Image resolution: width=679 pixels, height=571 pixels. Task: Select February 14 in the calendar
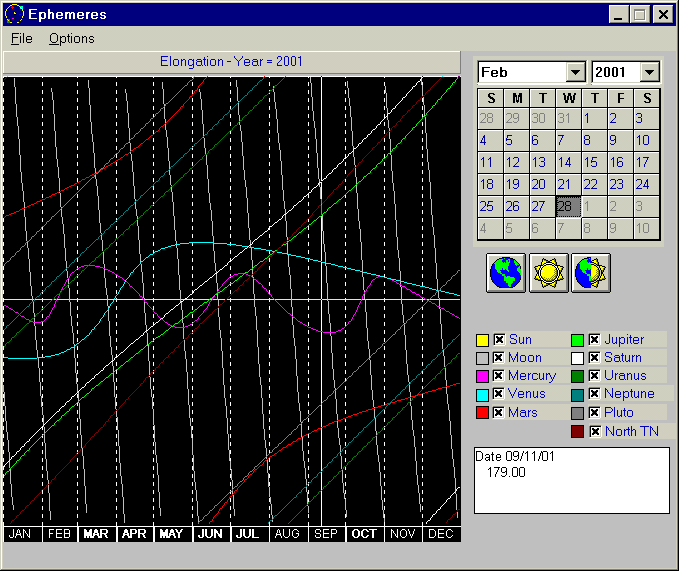[568, 162]
